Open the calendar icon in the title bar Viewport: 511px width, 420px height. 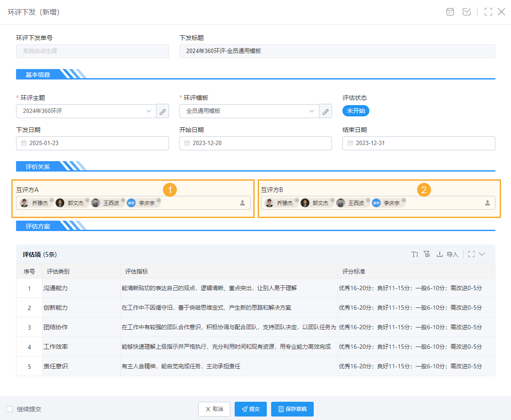click(x=450, y=12)
